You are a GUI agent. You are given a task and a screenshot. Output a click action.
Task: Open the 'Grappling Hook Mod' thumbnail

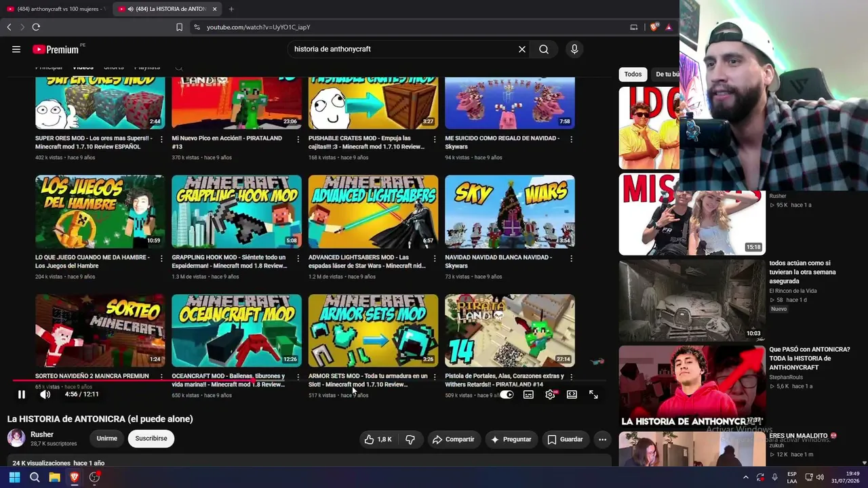click(x=237, y=211)
